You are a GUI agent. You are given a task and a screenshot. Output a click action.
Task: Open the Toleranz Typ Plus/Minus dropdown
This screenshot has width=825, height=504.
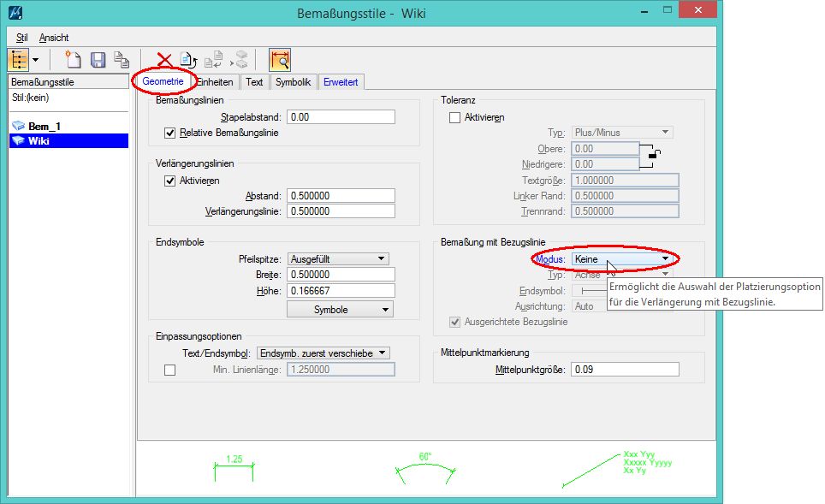[x=622, y=133]
